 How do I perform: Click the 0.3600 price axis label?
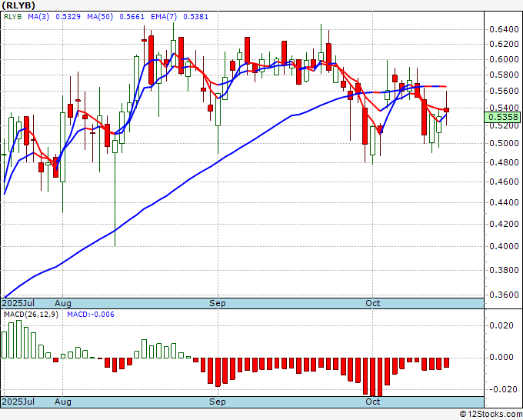point(504,295)
